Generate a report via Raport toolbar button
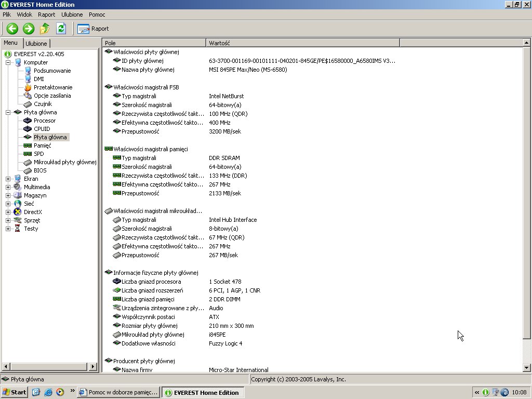The width and height of the screenshot is (532, 399). click(x=94, y=29)
